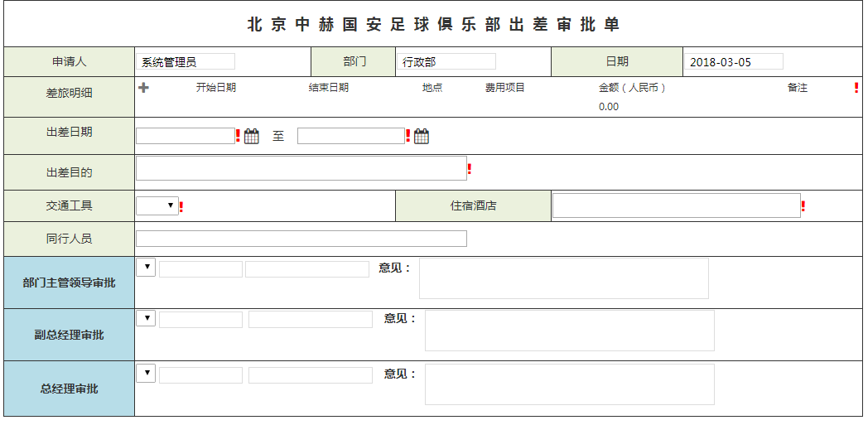Click the 住宿酒店 label
Screen dimensions: 868x425
pos(473,205)
